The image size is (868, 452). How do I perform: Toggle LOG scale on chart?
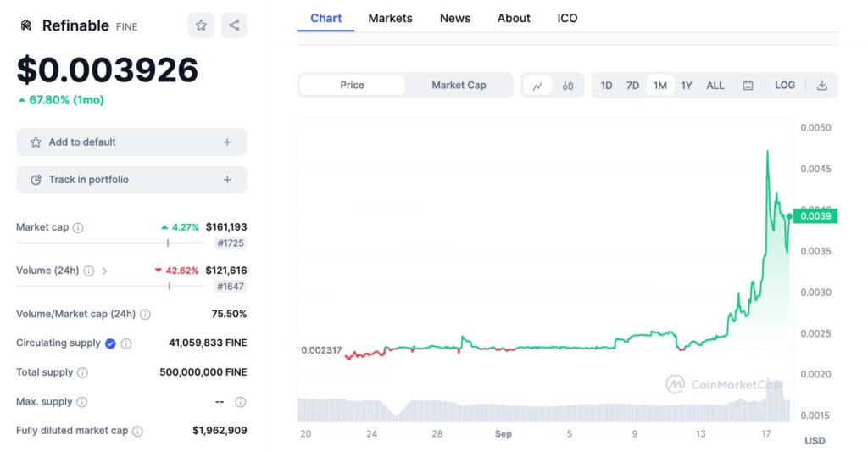(785, 86)
